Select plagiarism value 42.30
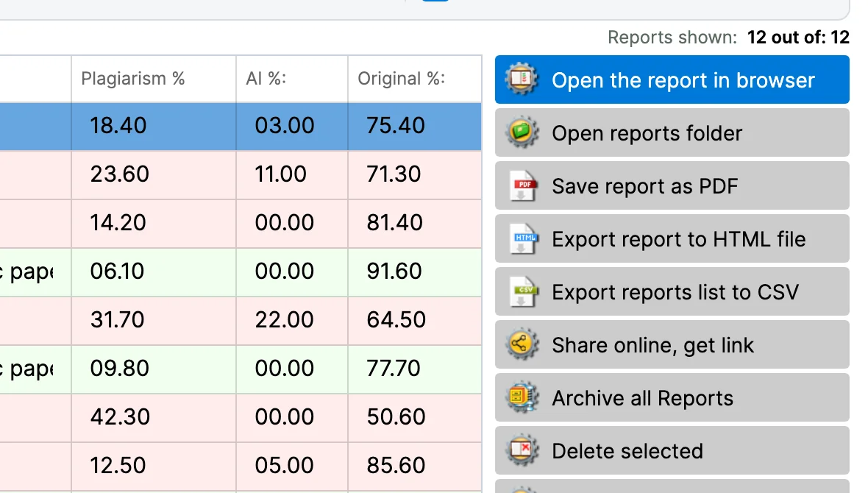 [x=120, y=416]
